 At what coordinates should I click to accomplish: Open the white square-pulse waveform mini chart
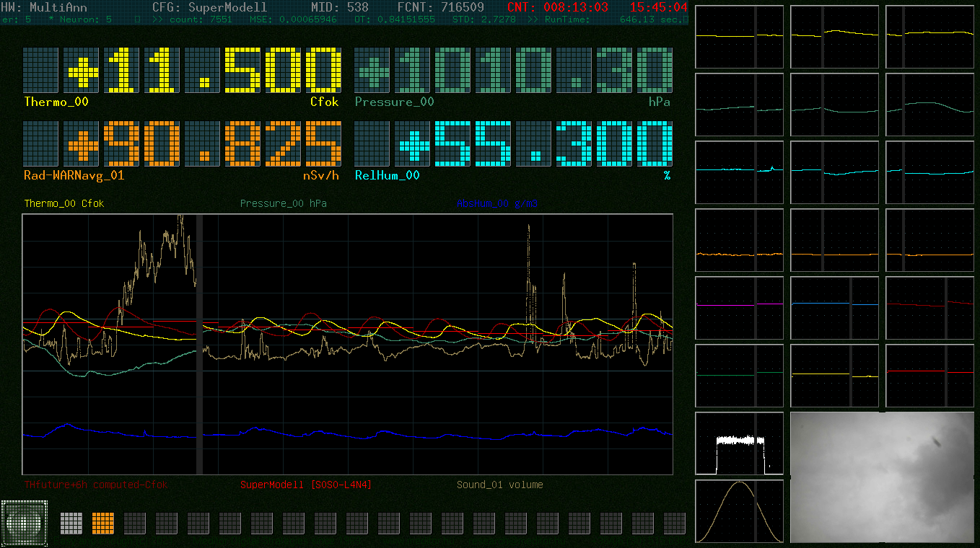[740, 443]
